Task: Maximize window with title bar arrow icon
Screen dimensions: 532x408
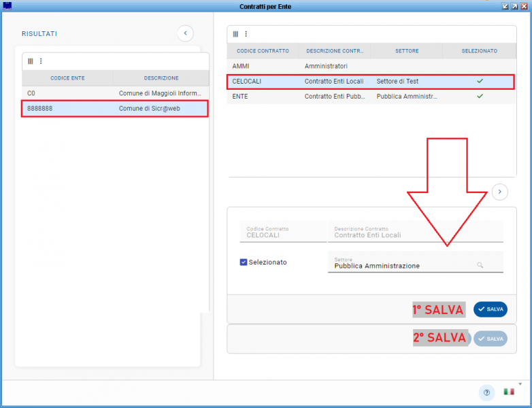Action: pyautogui.click(x=515, y=6)
